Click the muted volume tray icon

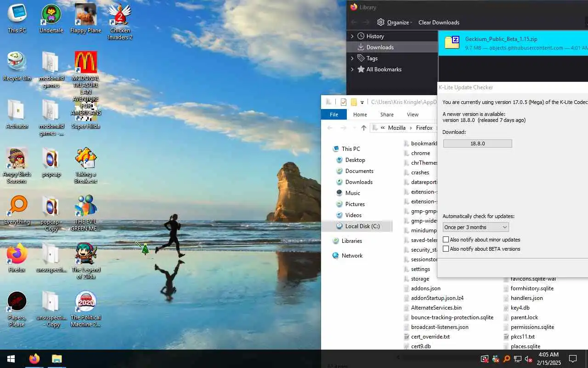(528, 359)
